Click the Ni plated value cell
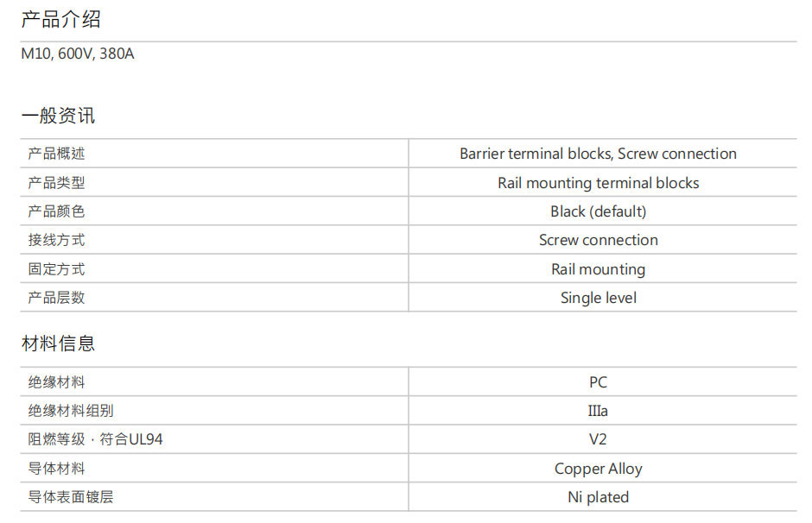The height and width of the screenshot is (523, 812). coord(598,497)
